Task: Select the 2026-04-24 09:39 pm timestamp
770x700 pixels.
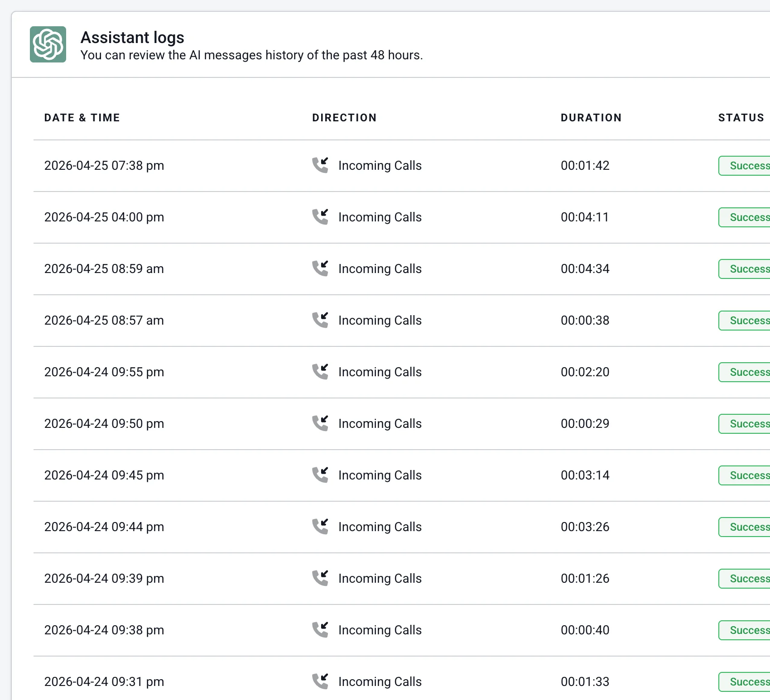Action: click(x=104, y=579)
